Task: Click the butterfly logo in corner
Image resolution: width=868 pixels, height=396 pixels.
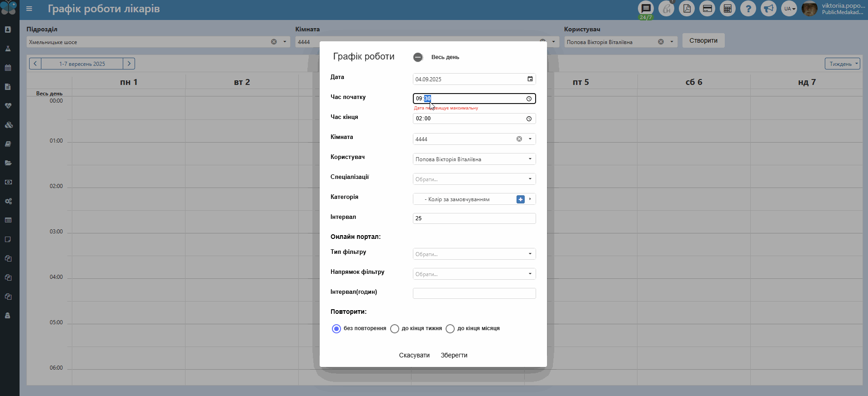Action: pos(9,8)
